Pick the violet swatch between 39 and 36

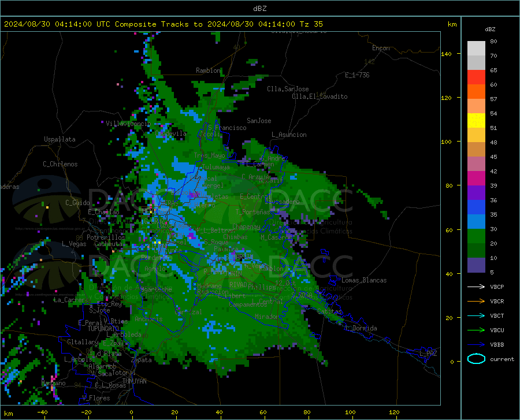tap(476, 193)
